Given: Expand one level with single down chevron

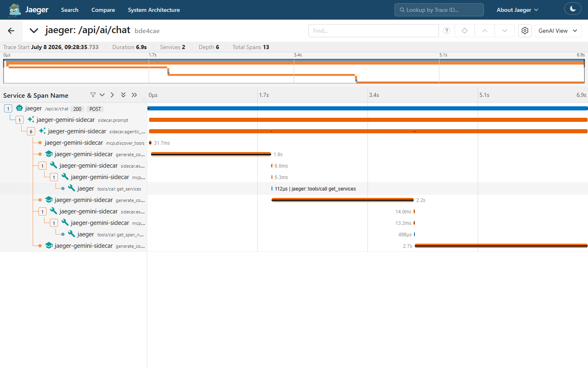Looking at the screenshot, I should [102, 95].
